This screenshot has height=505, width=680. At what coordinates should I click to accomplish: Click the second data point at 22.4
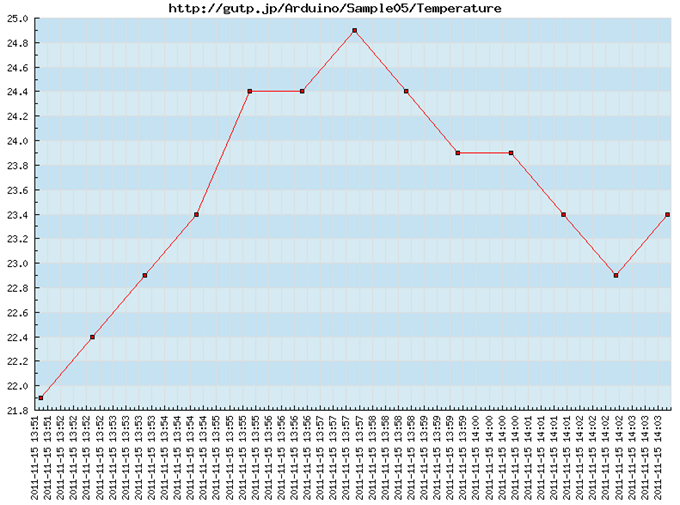[92, 337]
